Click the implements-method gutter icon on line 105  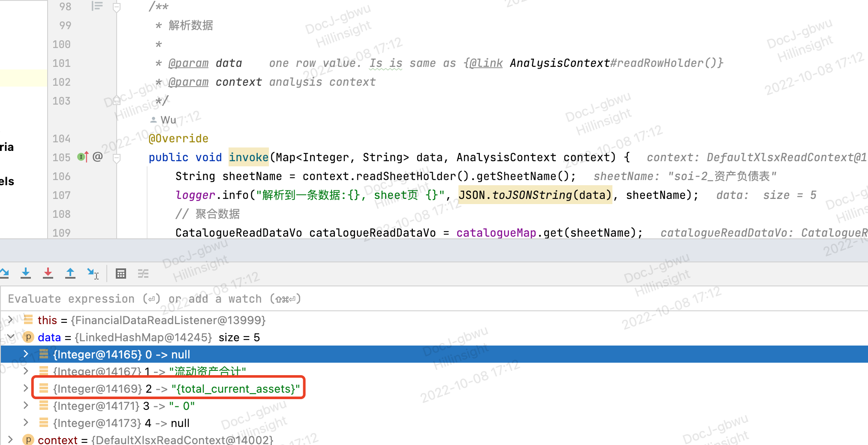pyautogui.click(x=83, y=157)
